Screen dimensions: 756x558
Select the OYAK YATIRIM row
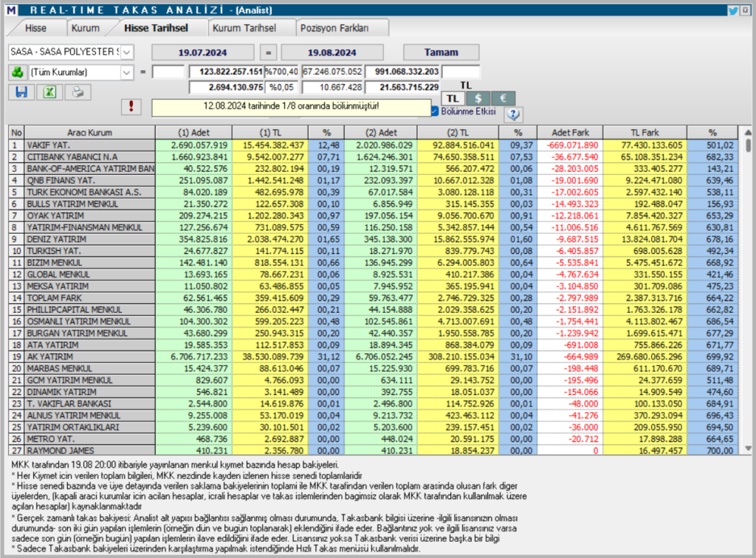point(374,216)
